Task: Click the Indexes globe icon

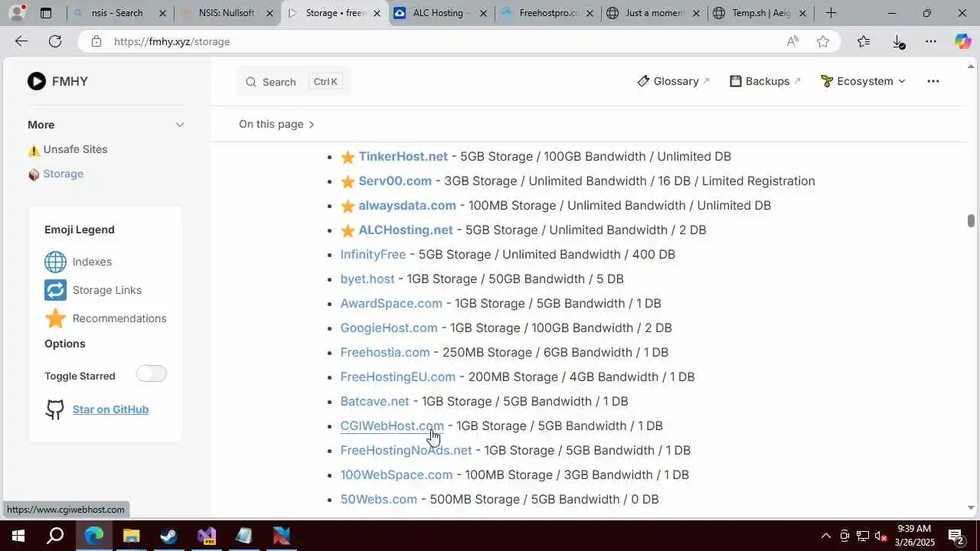Action: [55, 262]
